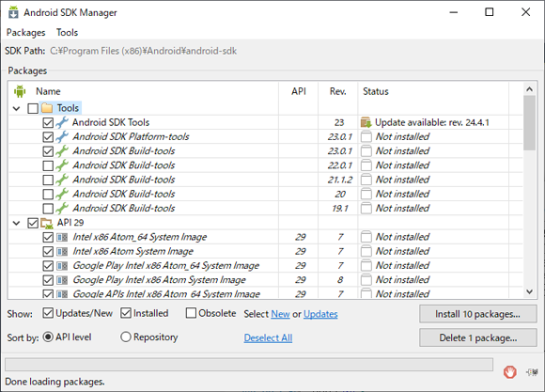This screenshot has width=545, height=392.
Task: Check Build-tools 21.1.2 checkbox
Action: [x=48, y=180]
